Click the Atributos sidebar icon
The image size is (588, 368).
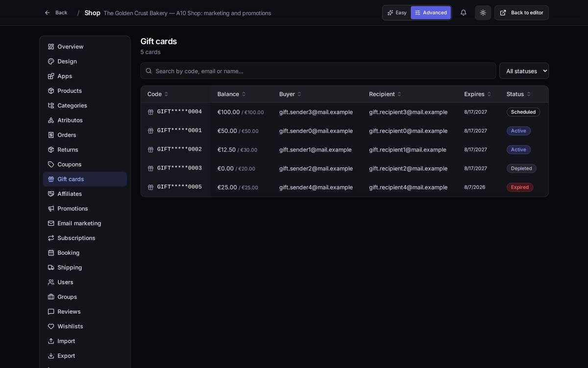click(51, 120)
